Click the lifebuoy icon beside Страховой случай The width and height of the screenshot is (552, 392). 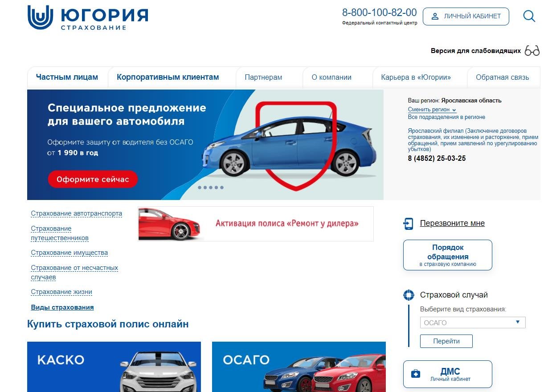pyautogui.click(x=409, y=295)
